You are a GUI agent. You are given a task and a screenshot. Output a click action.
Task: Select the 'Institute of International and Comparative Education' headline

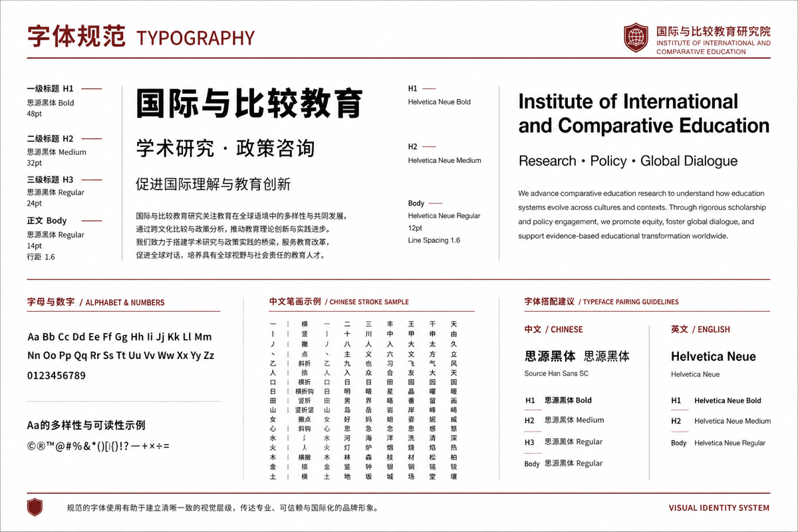(644, 114)
